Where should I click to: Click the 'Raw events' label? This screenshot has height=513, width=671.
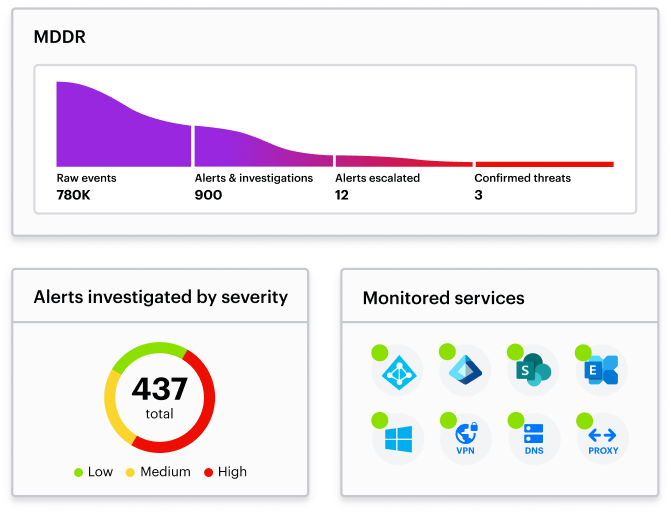coord(86,178)
